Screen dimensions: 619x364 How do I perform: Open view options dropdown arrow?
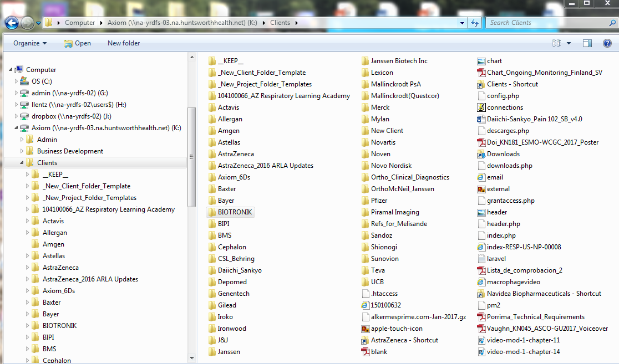[569, 43]
